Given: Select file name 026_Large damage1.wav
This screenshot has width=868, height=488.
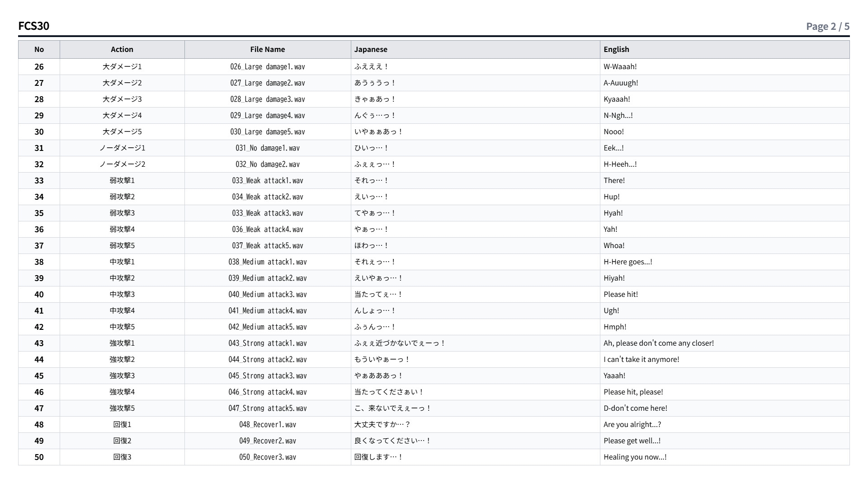Looking at the screenshot, I should point(268,66).
